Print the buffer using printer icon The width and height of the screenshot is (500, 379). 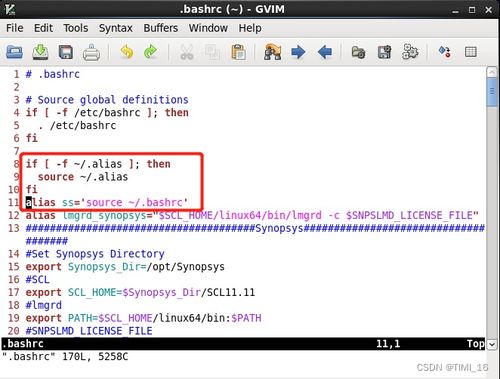pyautogui.click(x=91, y=52)
